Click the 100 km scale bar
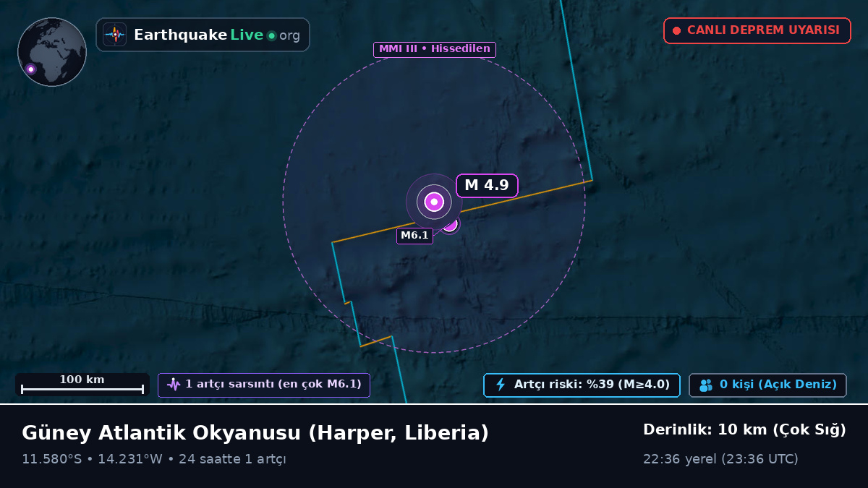Viewport: 868px width, 488px height. [x=82, y=385]
